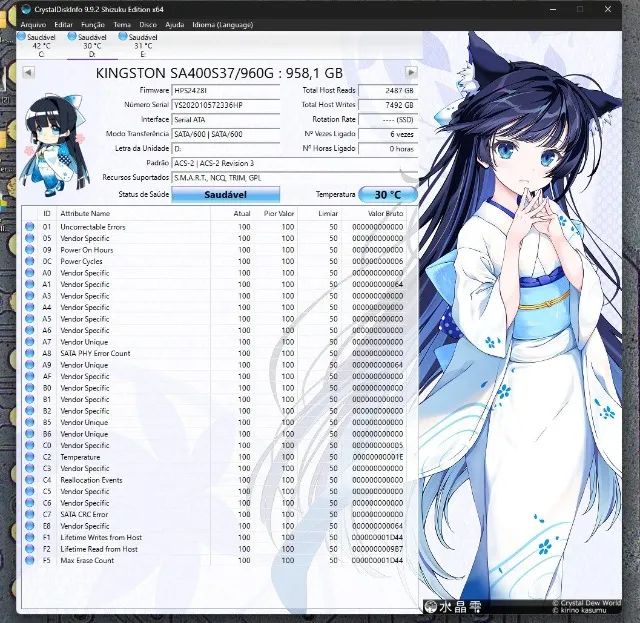
Task: Click status orb for Power Cycles row
Action: tap(29, 261)
